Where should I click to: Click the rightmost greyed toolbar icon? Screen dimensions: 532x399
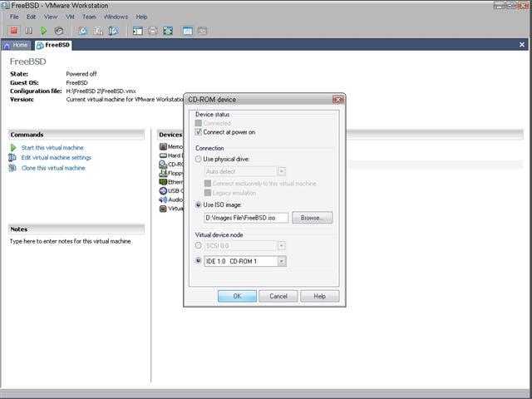[x=202, y=31]
